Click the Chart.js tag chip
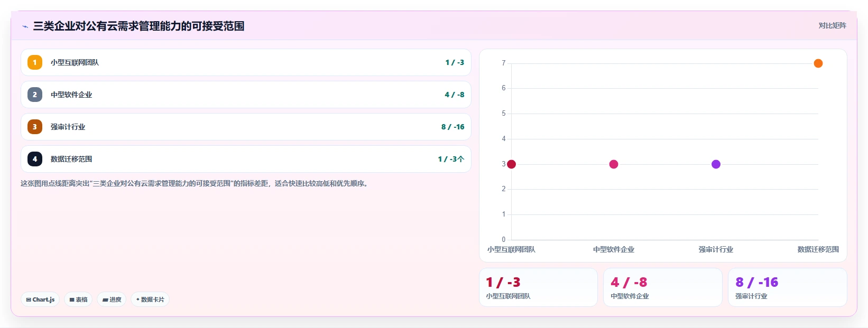Screen dimensions: 868x328 [x=40, y=299]
